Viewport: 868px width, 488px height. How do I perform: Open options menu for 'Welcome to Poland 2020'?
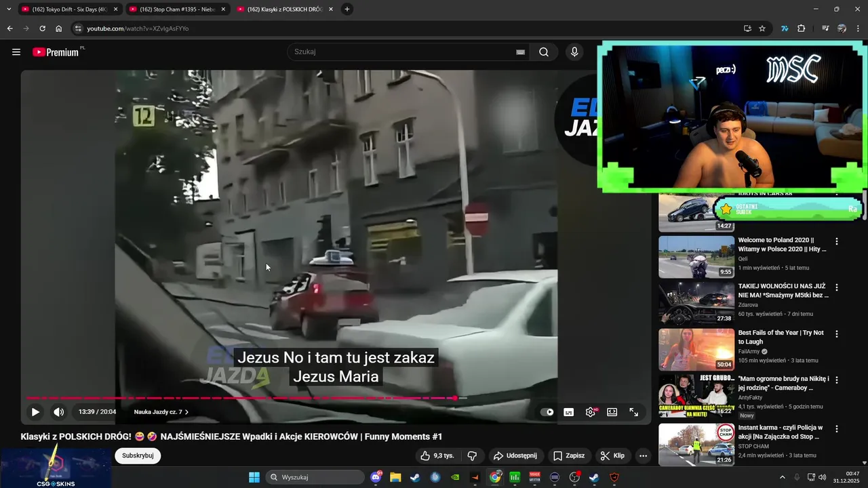[x=837, y=241]
